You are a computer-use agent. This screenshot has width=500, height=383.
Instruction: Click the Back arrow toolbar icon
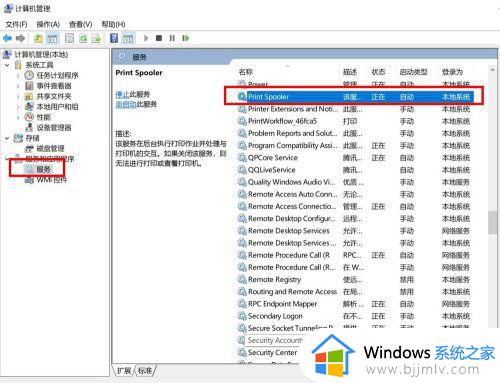[7, 38]
